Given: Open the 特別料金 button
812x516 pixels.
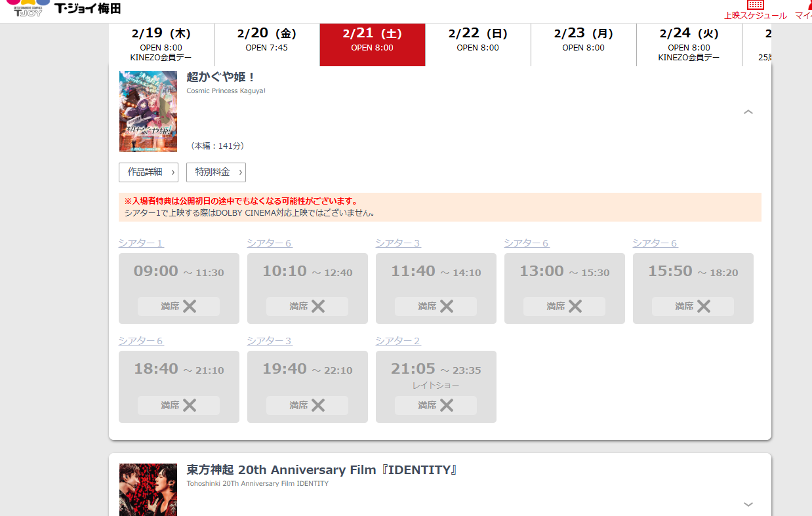Looking at the screenshot, I should click(216, 172).
